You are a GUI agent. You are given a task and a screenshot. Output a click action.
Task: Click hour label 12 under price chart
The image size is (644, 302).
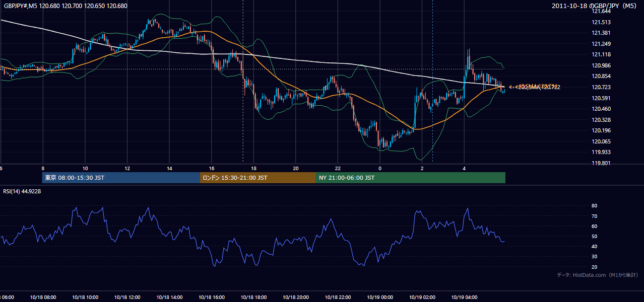(x=127, y=168)
